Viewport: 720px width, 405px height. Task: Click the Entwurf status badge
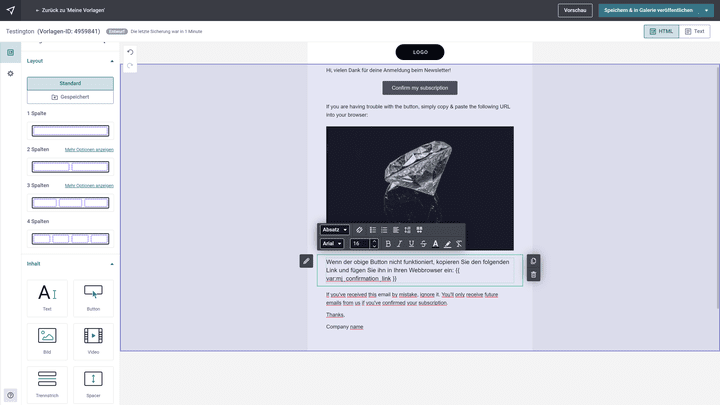pos(117,31)
